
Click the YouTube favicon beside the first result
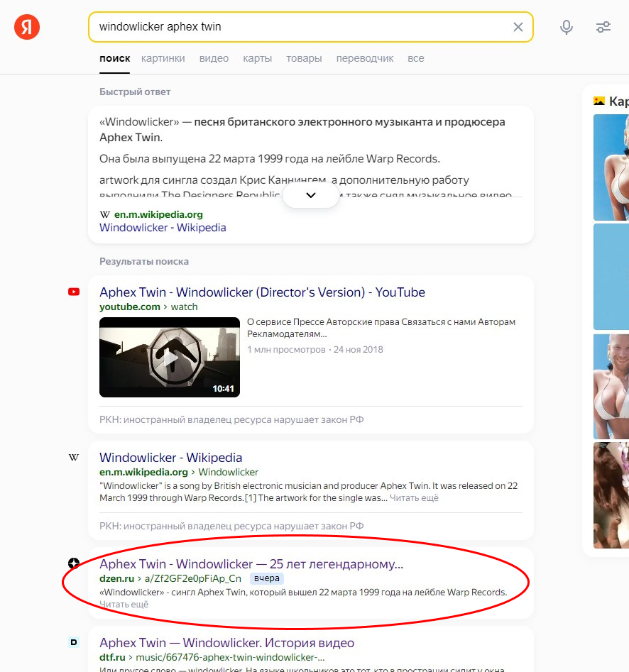pyautogui.click(x=74, y=292)
